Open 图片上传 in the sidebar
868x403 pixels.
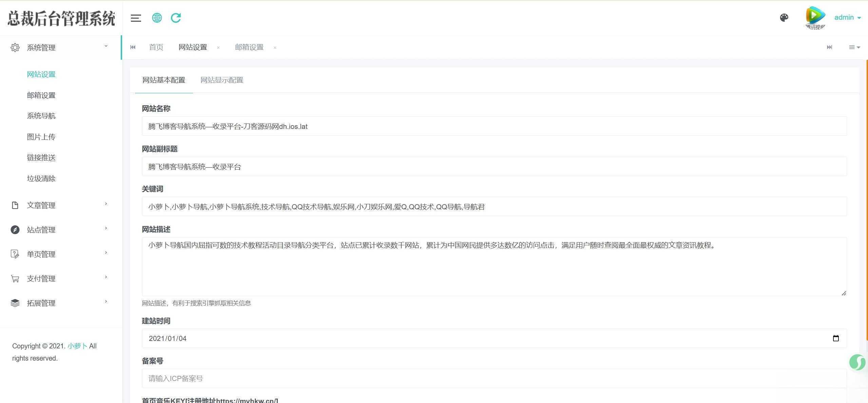coord(41,137)
